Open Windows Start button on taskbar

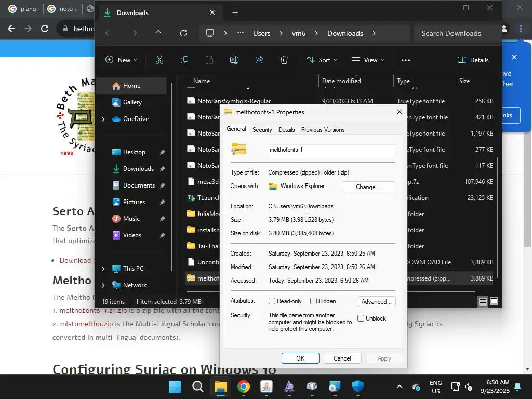point(175,387)
